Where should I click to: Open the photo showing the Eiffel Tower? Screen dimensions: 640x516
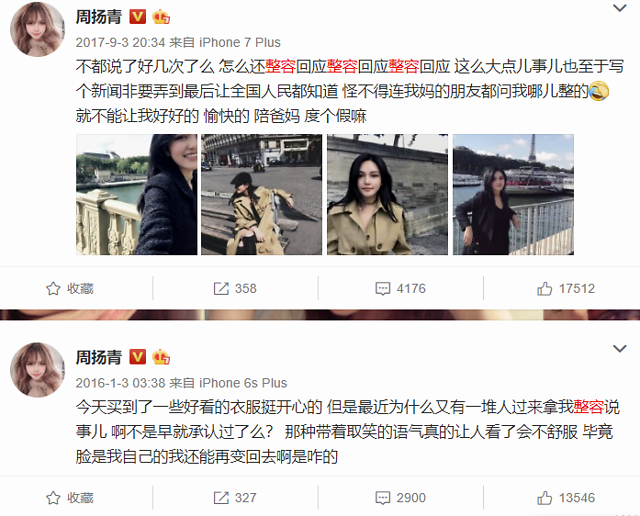point(513,194)
